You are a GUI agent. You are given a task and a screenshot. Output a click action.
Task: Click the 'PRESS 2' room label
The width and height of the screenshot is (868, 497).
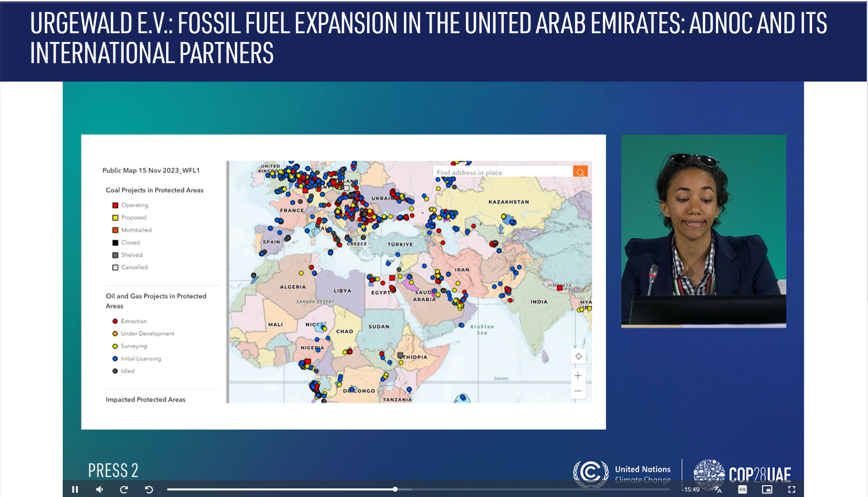pyautogui.click(x=113, y=470)
